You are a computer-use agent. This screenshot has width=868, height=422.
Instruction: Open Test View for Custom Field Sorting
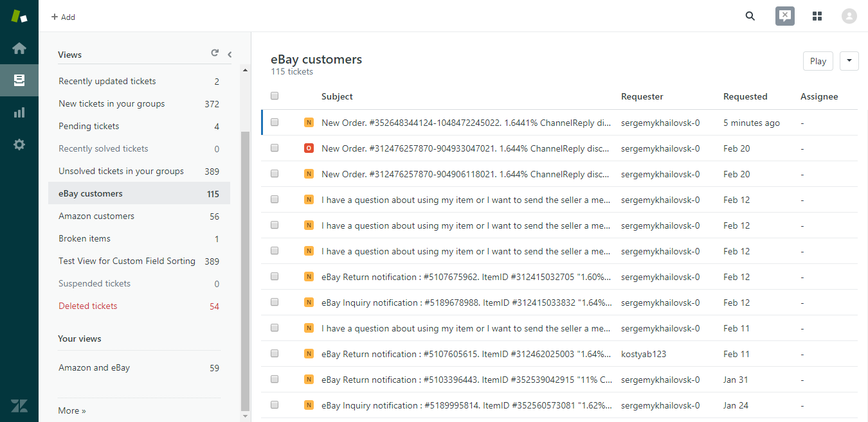click(139, 261)
